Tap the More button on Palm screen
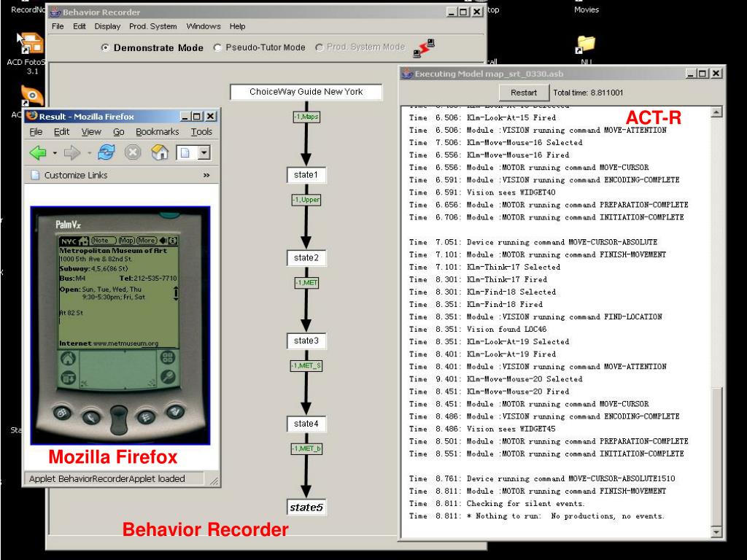This screenshot has width=747, height=560. tap(146, 241)
